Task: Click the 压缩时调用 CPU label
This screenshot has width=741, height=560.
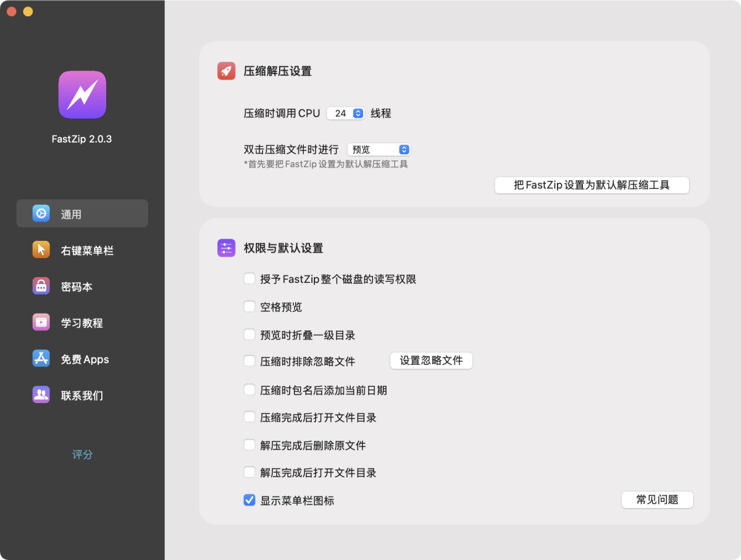Action: pos(282,114)
